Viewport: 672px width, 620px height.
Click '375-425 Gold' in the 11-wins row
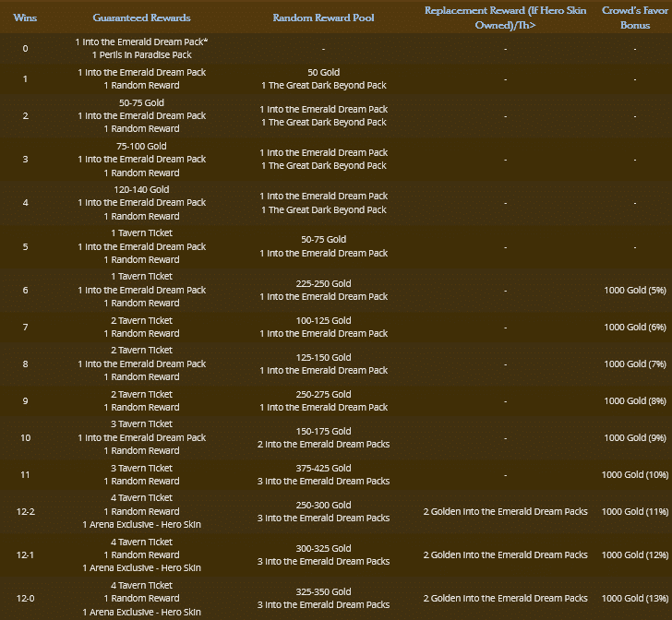pos(324,468)
